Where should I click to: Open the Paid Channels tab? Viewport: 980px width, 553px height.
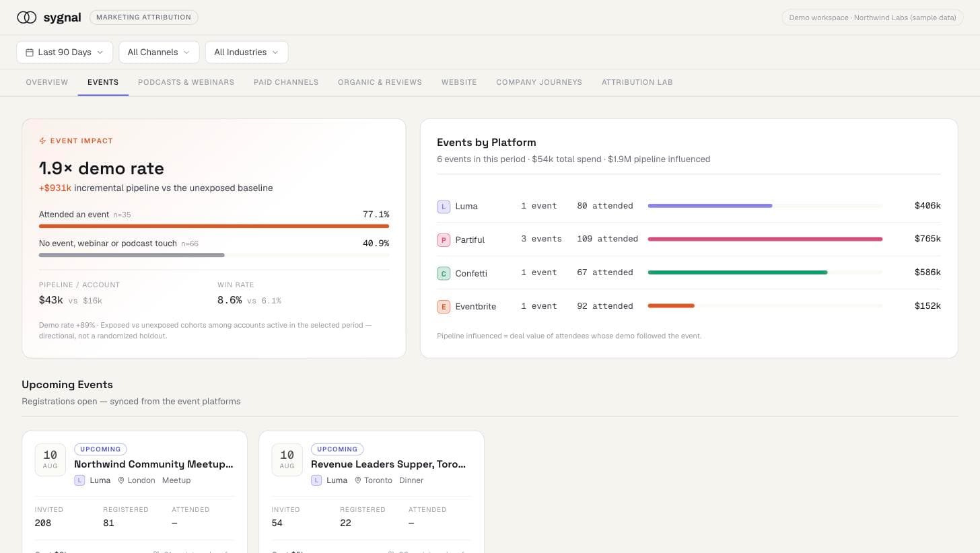pyautogui.click(x=286, y=82)
